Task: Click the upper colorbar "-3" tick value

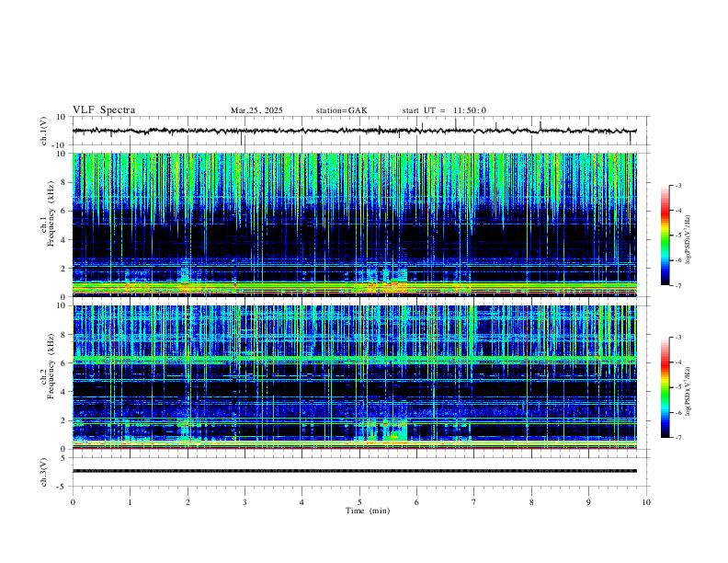Action: [x=678, y=185]
